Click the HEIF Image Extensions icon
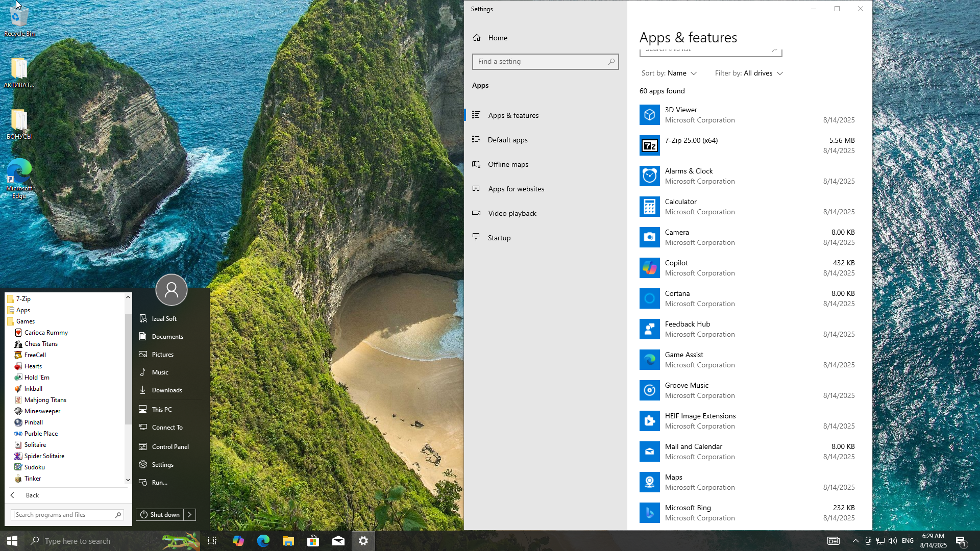The height and width of the screenshot is (551, 980). [x=649, y=421]
